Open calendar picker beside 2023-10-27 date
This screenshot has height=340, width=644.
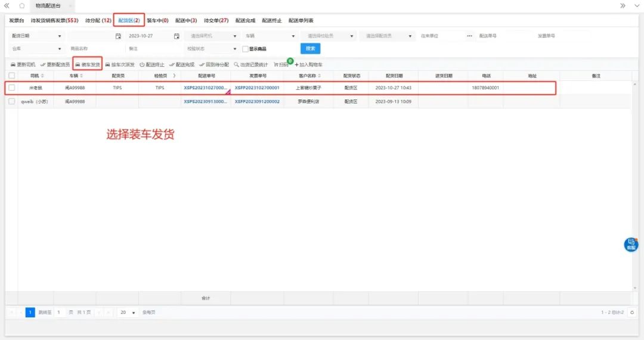tap(177, 36)
